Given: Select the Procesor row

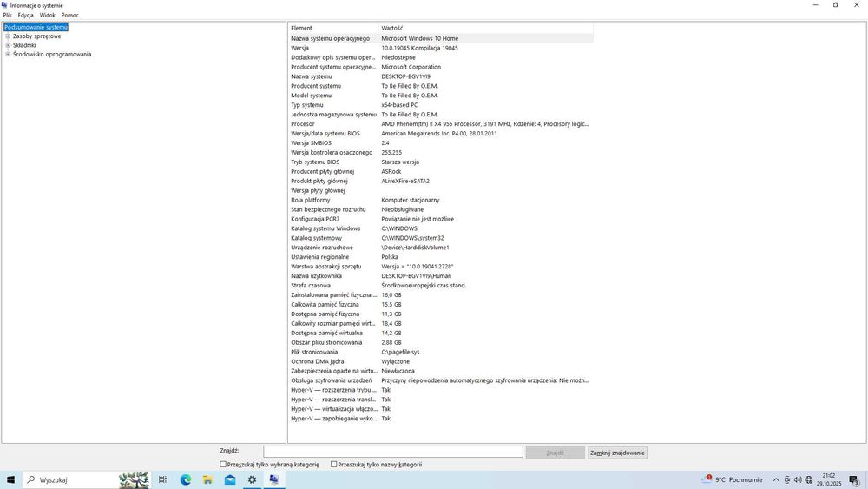Looking at the screenshot, I should point(441,124).
